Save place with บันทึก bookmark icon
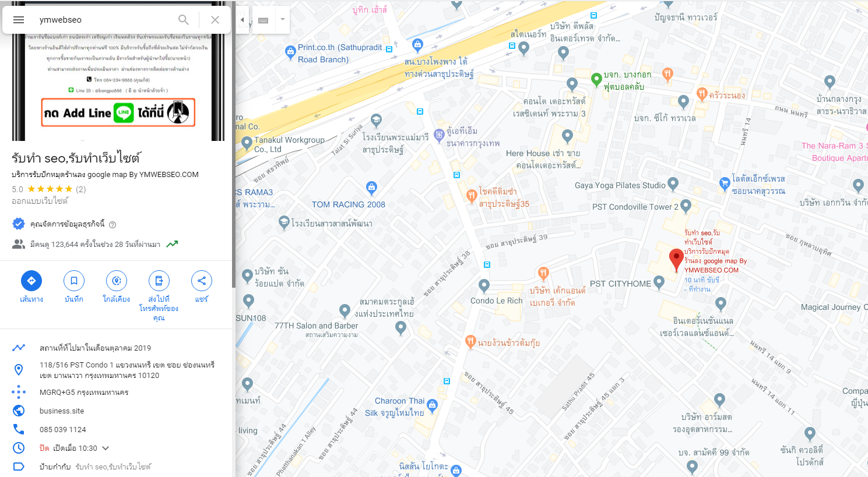The width and height of the screenshot is (868, 477). click(x=74, y=281)
